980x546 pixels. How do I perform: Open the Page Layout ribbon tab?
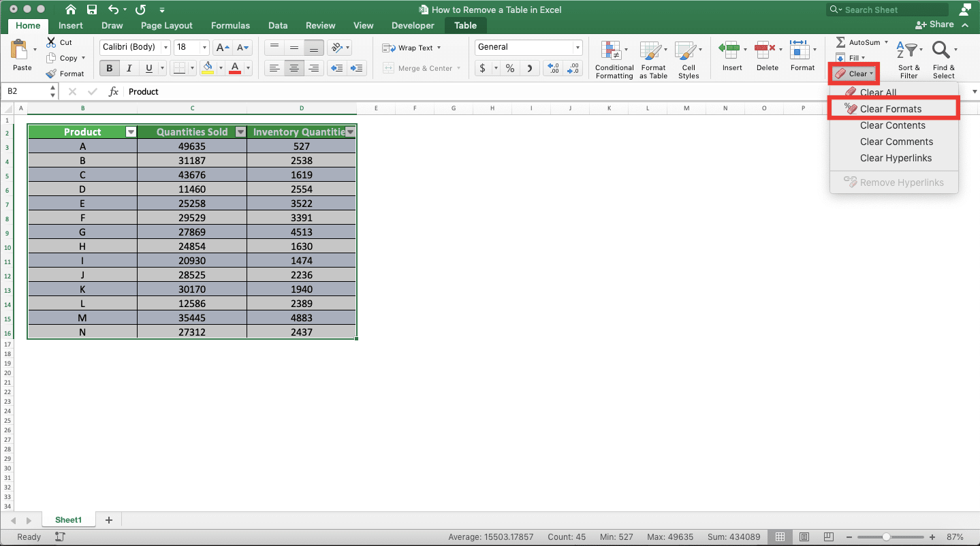point(167,25)
